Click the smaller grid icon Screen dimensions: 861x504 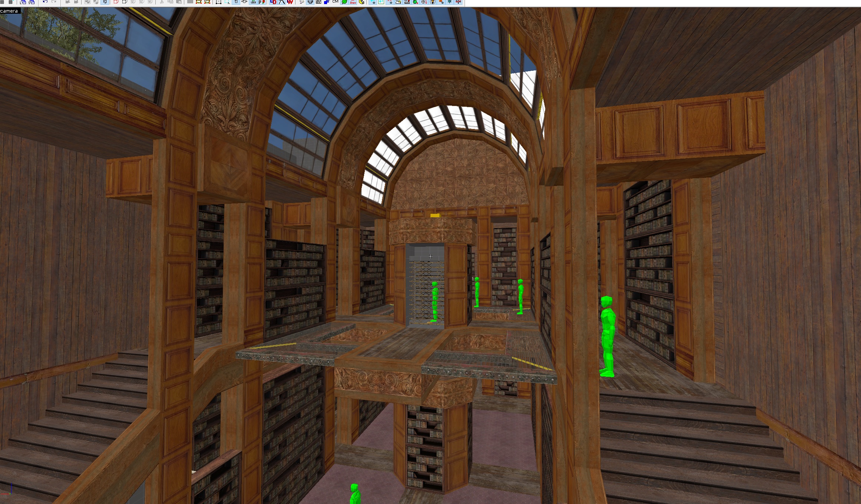[2, 2]
